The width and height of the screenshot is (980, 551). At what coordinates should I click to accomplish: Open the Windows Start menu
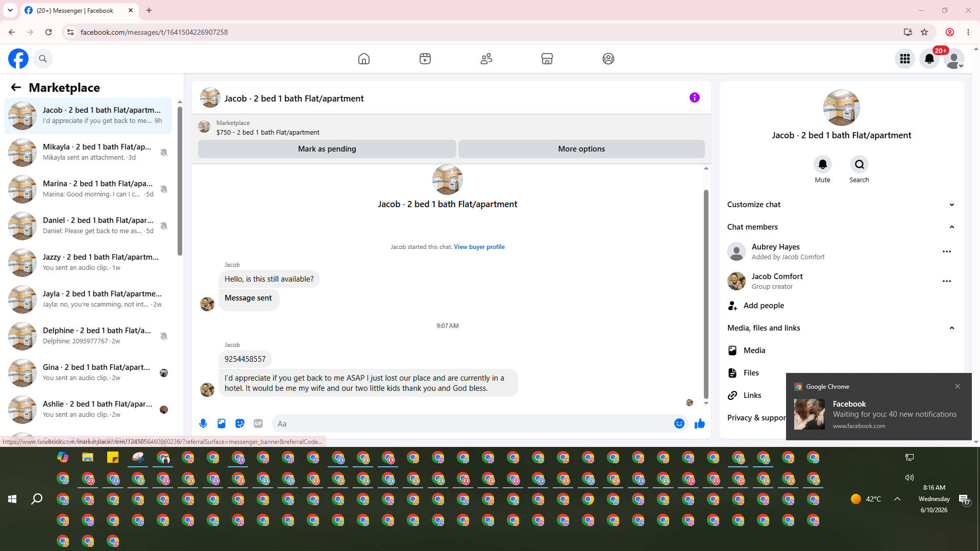coord(12,499)
